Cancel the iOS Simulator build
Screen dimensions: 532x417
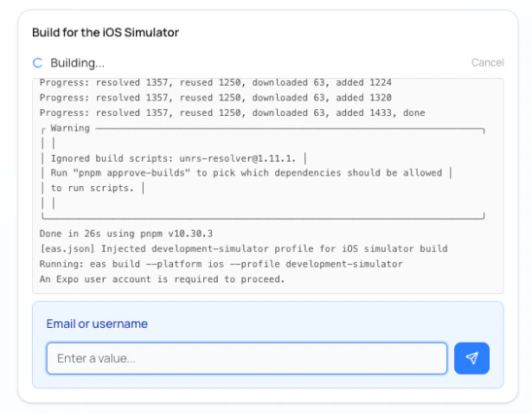487,62
